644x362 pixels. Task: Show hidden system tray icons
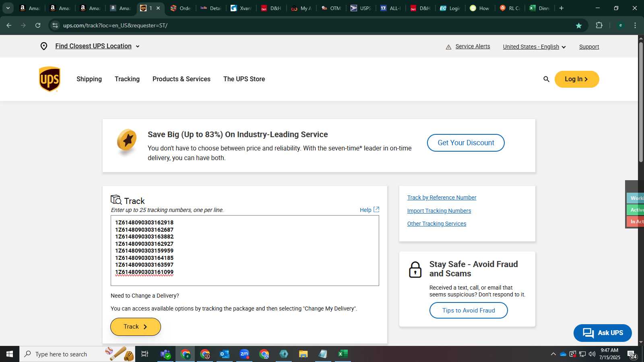pos(553,354)
